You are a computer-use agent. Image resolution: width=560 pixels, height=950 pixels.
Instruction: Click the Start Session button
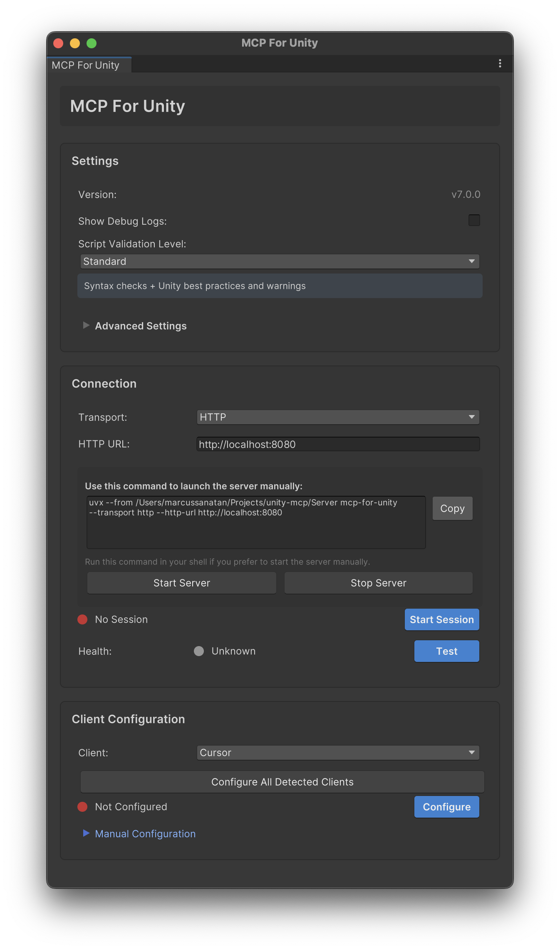[441, 619]
